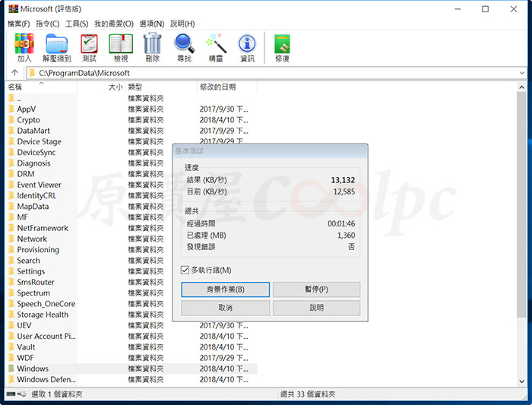The image size is (532, 405).
Task: Click the parent folder ".." icon
Action: tap(11, 98)
